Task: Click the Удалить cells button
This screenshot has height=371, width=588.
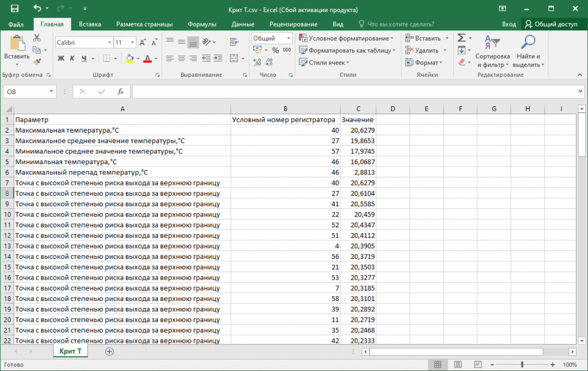Action: pyautogui.click(x=426, y=51)
